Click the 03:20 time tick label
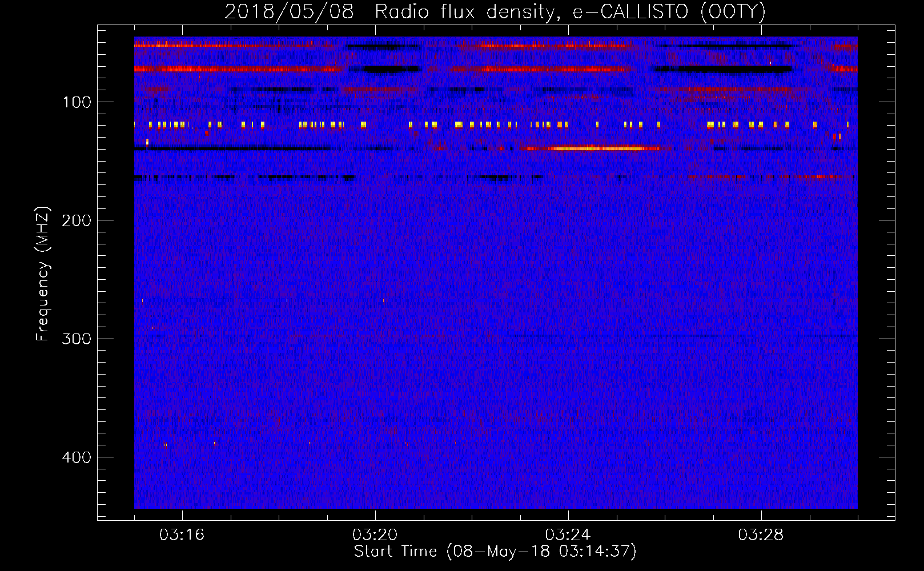The width and height of the screenshot is (924, 571). 375,535
